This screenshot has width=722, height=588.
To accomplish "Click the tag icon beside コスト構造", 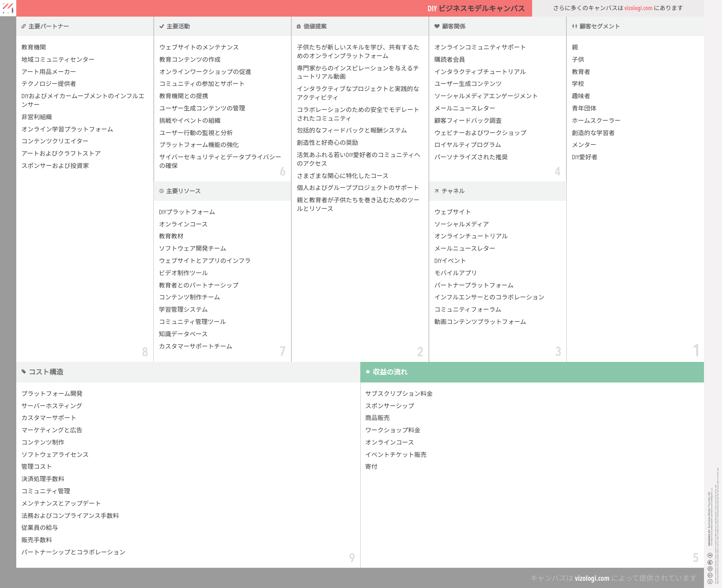I will pyautogui.click(x=24, y=372).
